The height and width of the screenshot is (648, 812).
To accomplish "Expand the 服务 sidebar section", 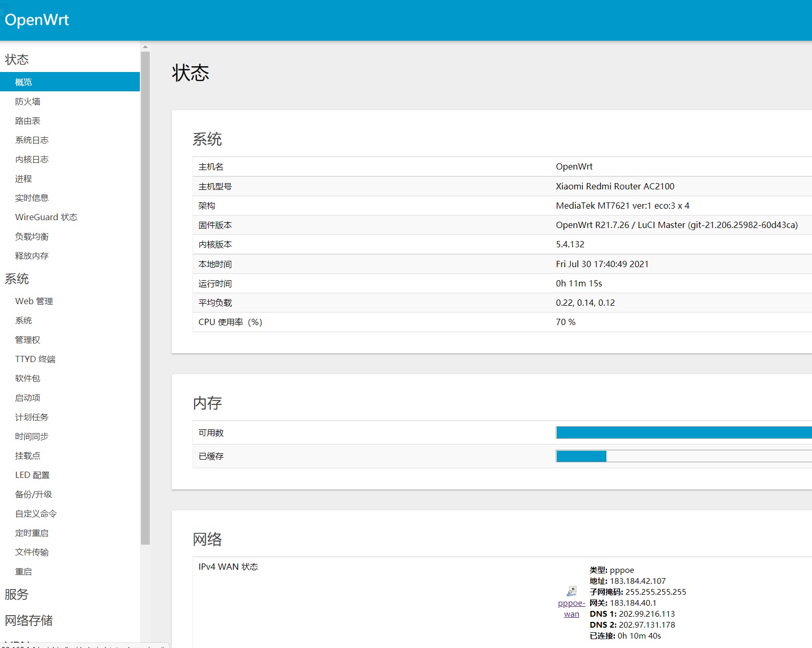I will point(17,594).
